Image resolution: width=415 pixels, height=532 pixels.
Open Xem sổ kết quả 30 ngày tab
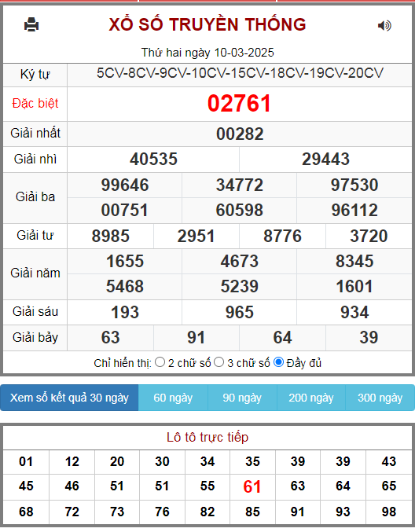click(x=69, y=398)
